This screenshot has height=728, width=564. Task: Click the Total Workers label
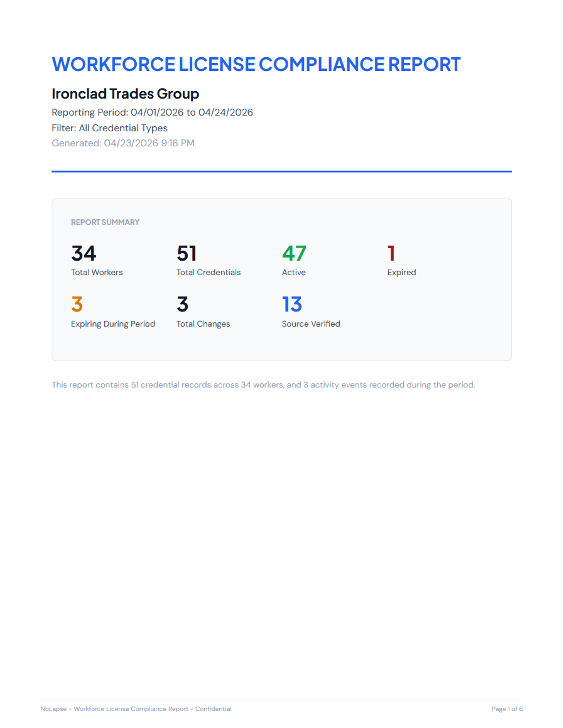(97, 273)
